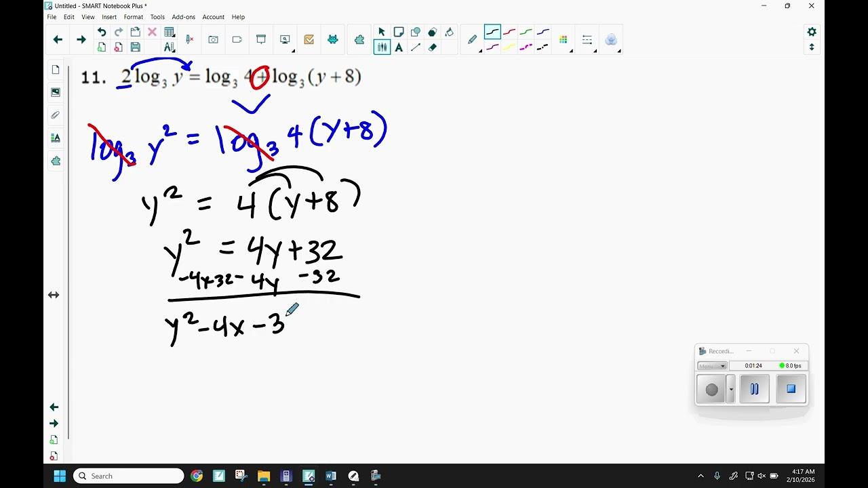The height and width of the screenshot is (488, 868).
Task: Undo the last pen stroke
Action: click(102, 32)
